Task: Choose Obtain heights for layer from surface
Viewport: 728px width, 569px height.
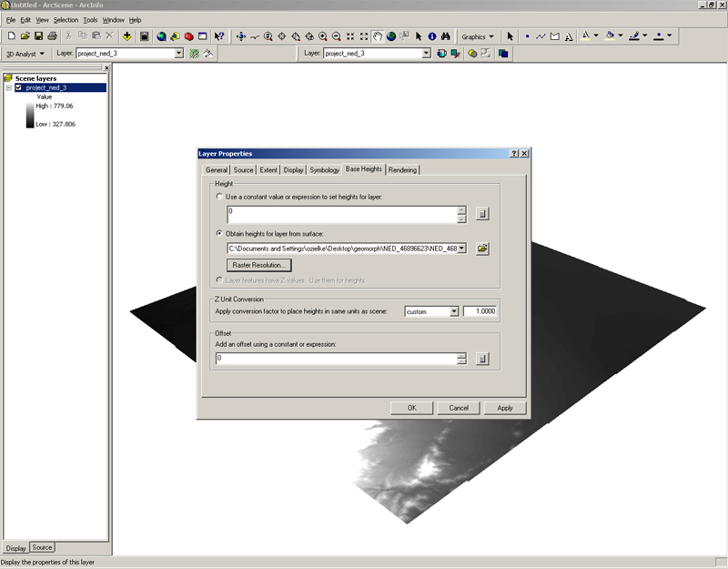Action: coord(219,233)
